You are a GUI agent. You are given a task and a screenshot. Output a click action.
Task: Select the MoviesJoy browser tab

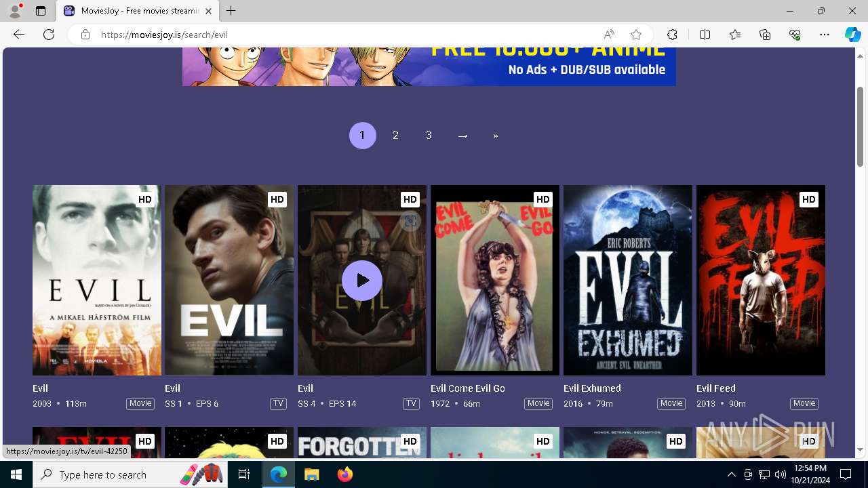point(138,11)
